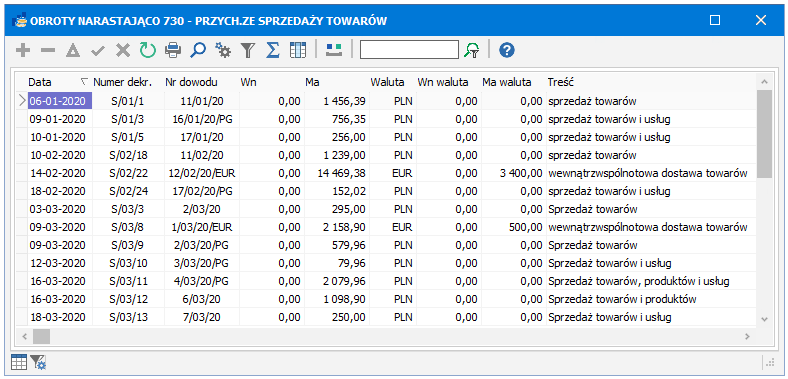Viewport: 788px width, 379px height.
Task: Select cell S/02/18
Action: point(127,155)
